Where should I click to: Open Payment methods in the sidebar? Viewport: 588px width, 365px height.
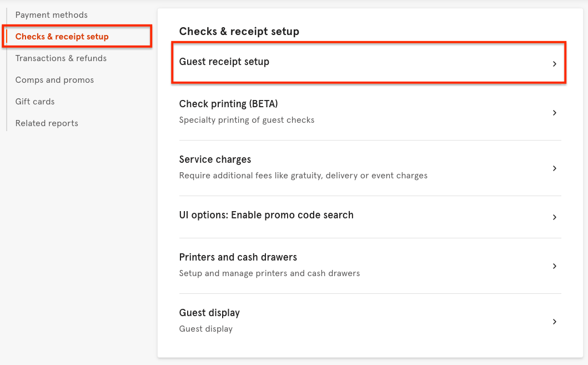click(51, 15)
